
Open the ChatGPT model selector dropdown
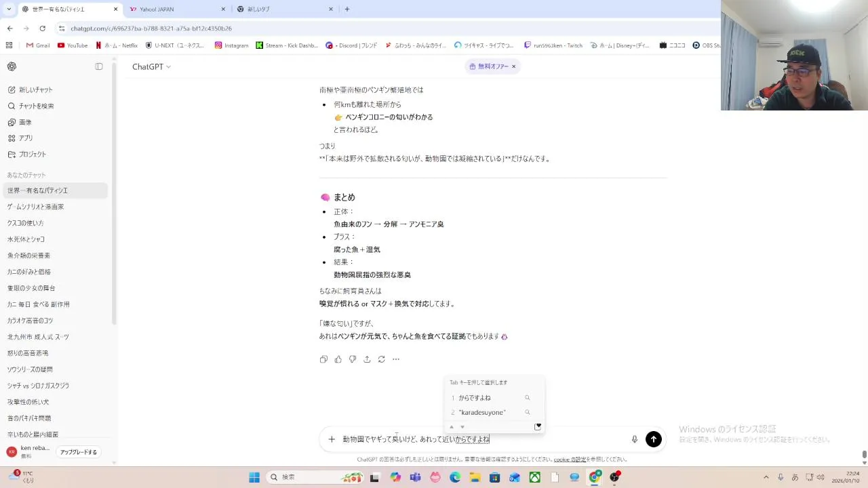coord(151,66)
